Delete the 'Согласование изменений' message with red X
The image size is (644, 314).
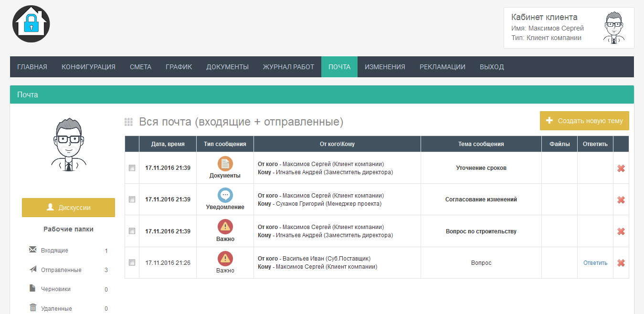(x=621, y=199)
